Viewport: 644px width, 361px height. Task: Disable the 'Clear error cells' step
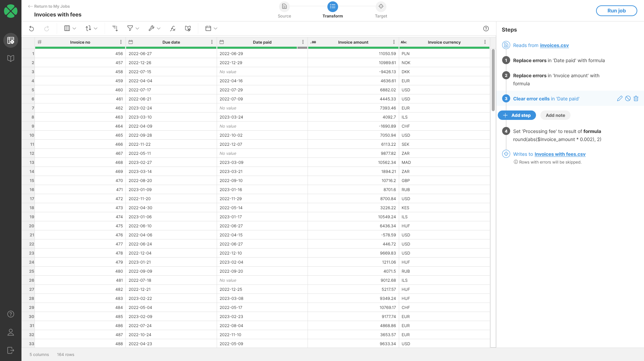click(x=628, y=98)
